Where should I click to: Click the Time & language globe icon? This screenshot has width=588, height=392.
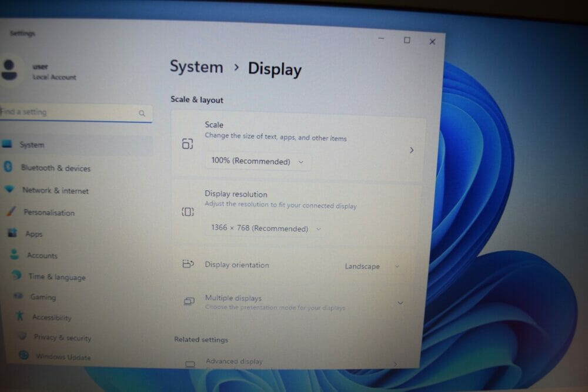tap(16, 275)
